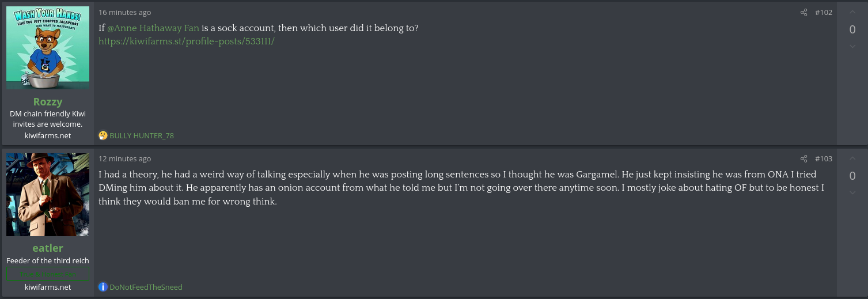Downvote post #102 with the down arrow

point(852,46)
